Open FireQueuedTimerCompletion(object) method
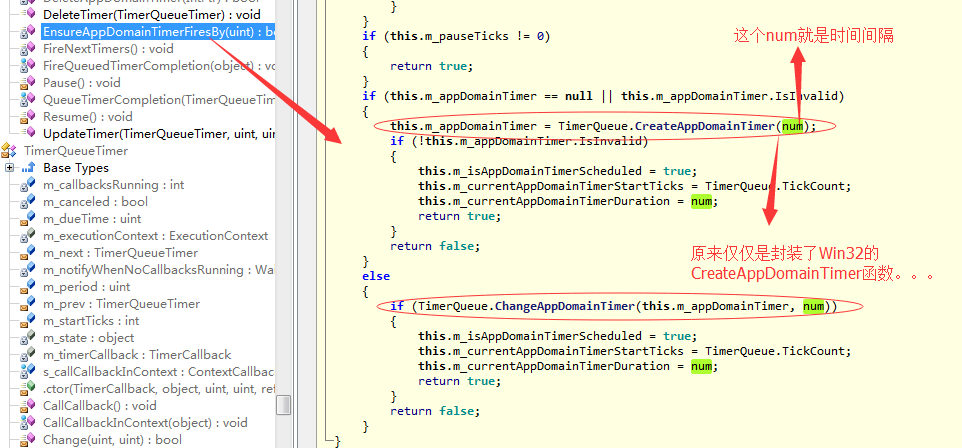 [x=159, y=66]
